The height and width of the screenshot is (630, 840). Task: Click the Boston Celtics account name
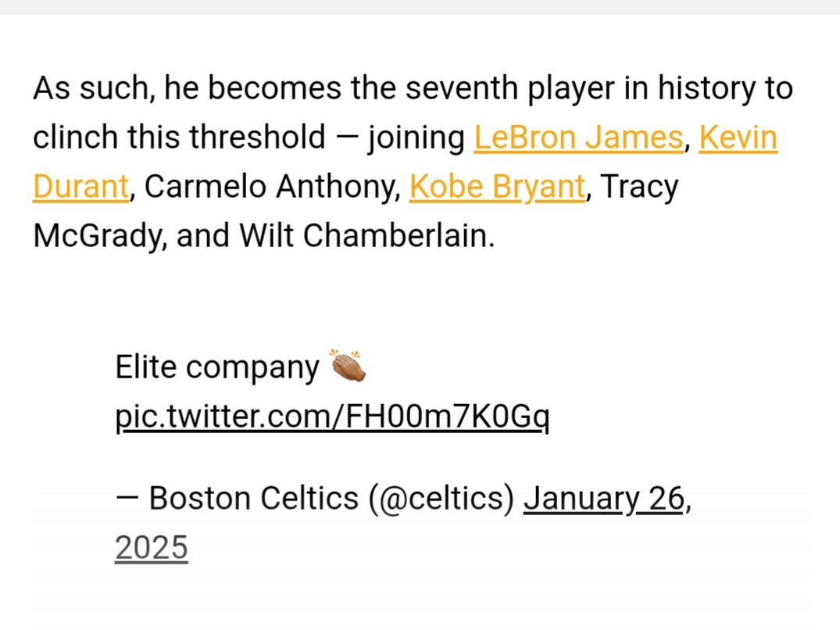point(253,499)
